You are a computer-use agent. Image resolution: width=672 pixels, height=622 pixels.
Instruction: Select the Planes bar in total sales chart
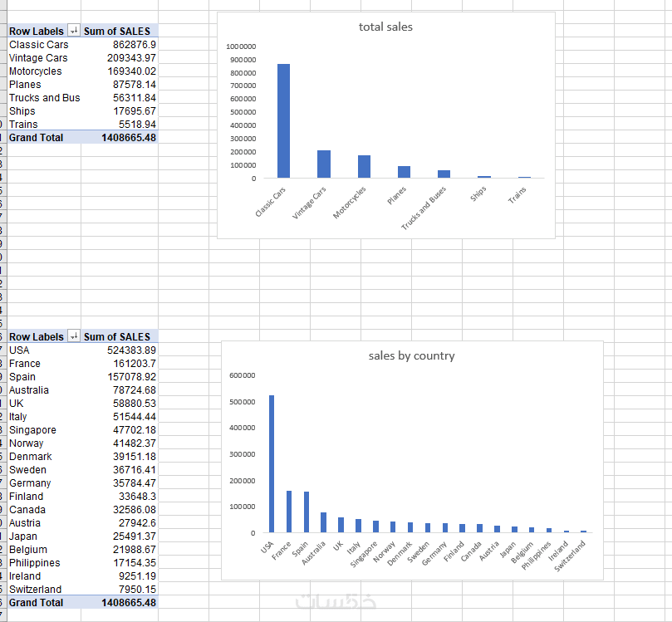(405, 172)
